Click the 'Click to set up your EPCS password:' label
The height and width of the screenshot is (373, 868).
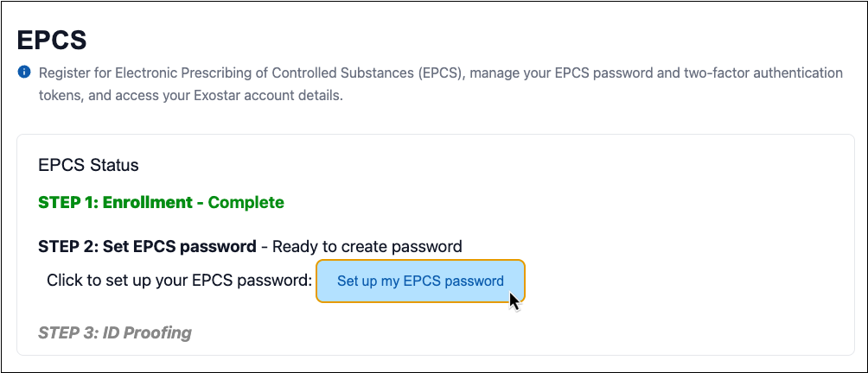coord(178,281)
